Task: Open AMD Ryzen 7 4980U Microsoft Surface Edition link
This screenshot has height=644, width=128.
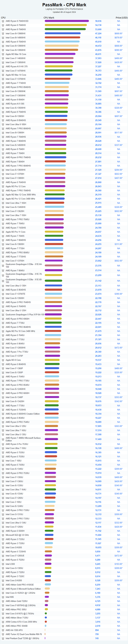Action: pos(23,439)
